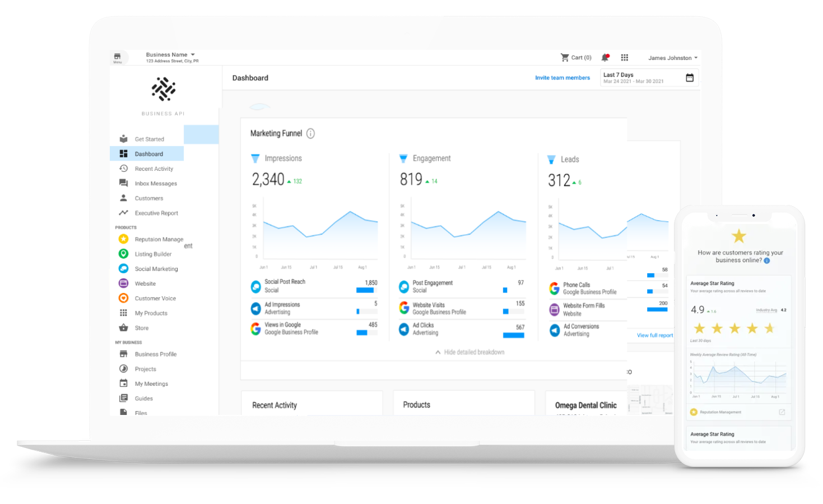Screen dimensions: 823x504
Task: Click the calendar icon for date range
Action: [690, 78]
